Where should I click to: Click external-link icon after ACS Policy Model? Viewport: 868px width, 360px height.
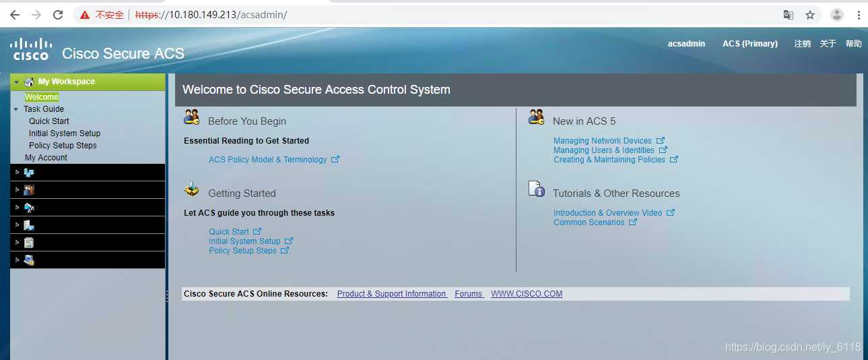click(335, 160)
